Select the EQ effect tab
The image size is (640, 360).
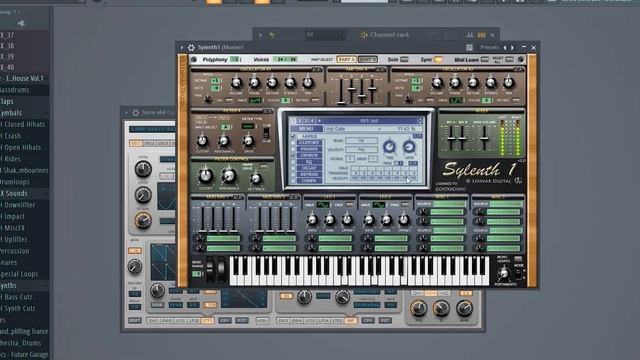[x=309, y=162]
